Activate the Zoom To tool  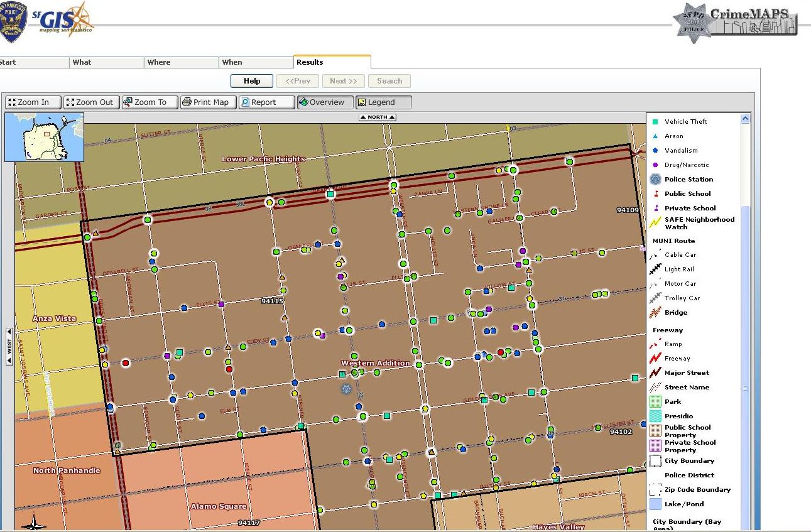pos(150,102)
